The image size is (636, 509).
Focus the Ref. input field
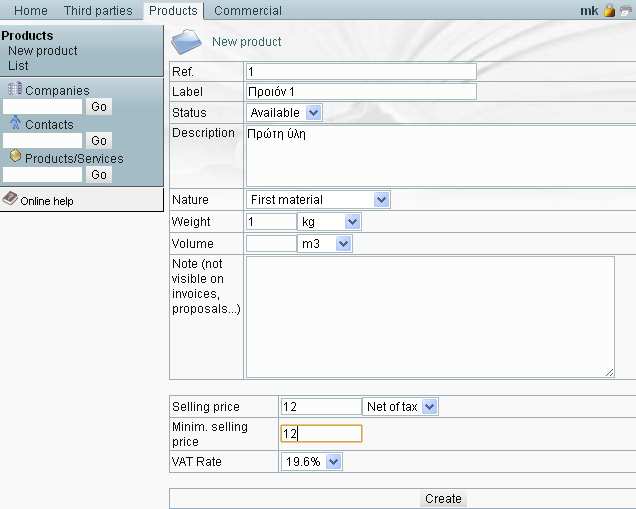pos(361,72)
